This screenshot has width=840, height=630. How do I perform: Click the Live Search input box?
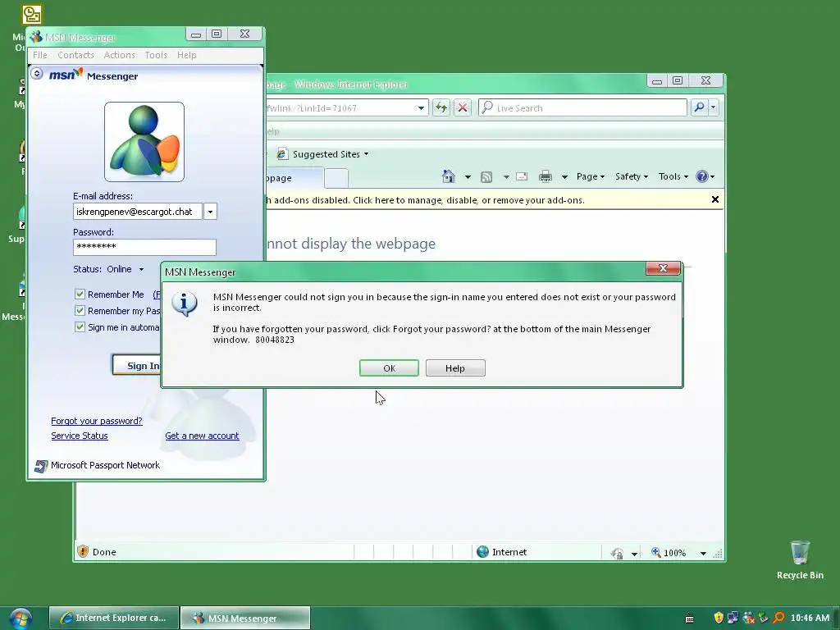point(583,107)
